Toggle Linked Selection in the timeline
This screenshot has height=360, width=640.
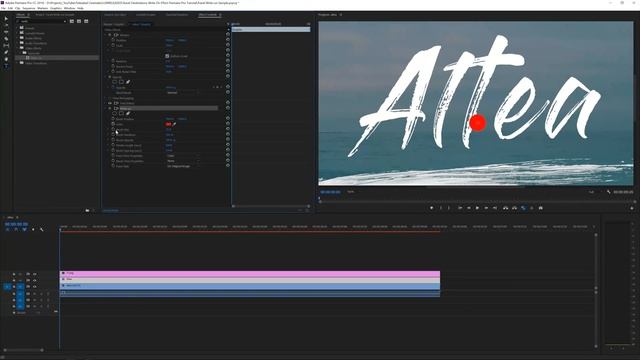pyautogui.click(x=24, y=229)
